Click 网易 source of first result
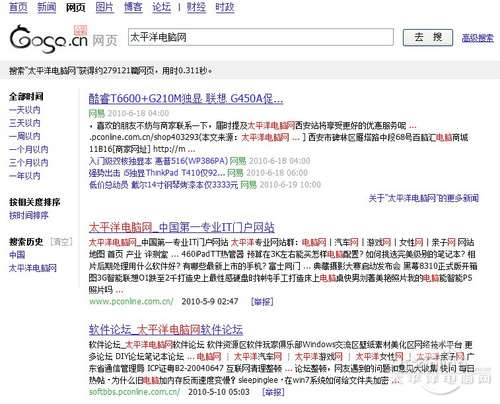This screenshot has width=500, height=404. [x=97, y=113]
